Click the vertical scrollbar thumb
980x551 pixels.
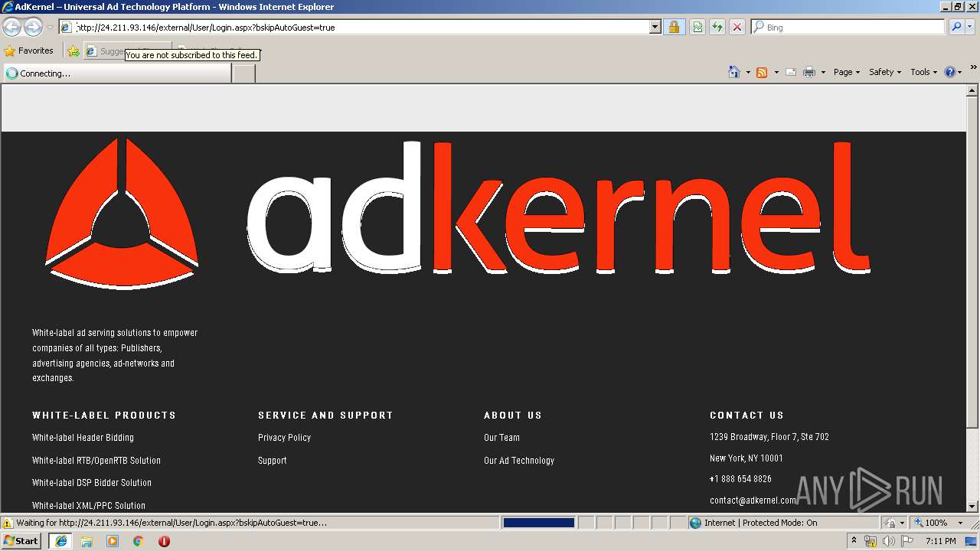point(972,262)
